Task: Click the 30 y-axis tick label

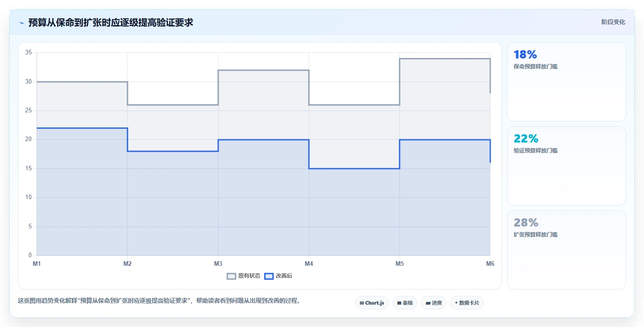Action: [x=28, y=82]
